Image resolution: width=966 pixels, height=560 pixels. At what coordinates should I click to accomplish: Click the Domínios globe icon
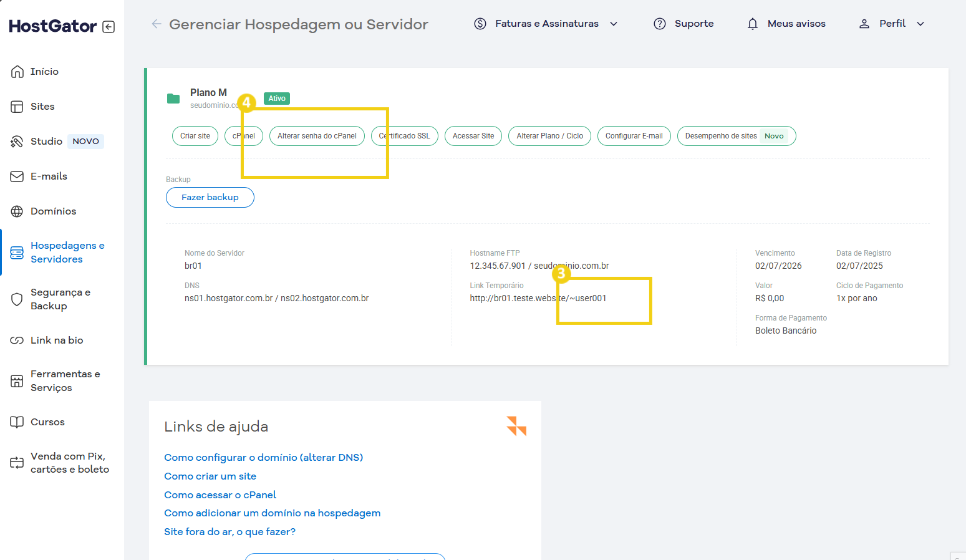point(17,211)
